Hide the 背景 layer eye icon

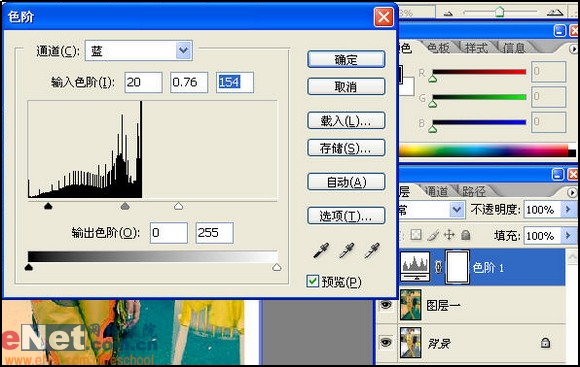(x=386, y=342)
